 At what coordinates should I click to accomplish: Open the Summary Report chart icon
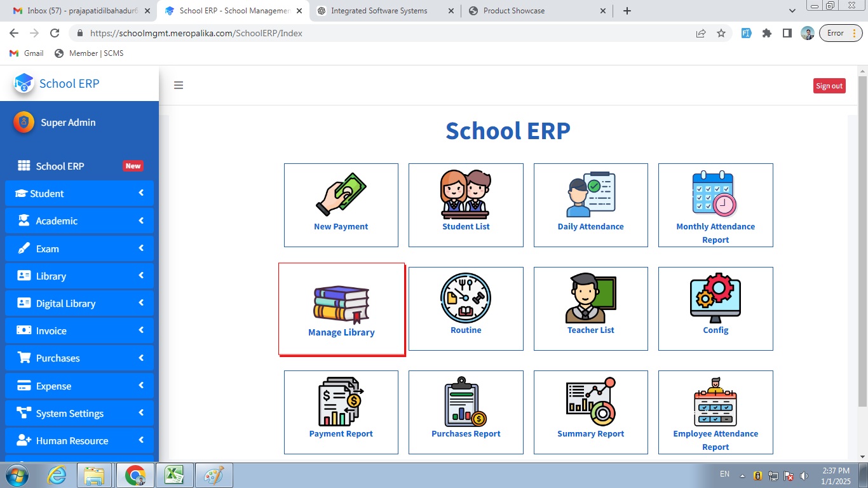tap(590, 402)
